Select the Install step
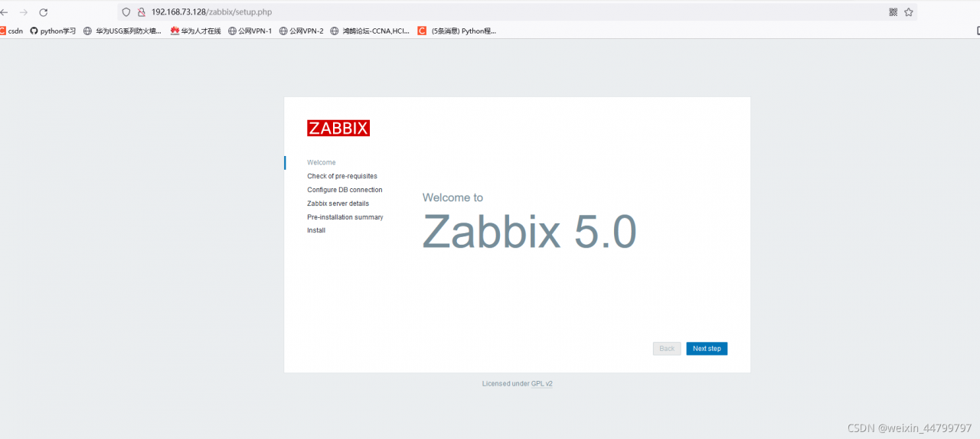The height and width of the screenshot is (439, 980). (x=316, y=230)
